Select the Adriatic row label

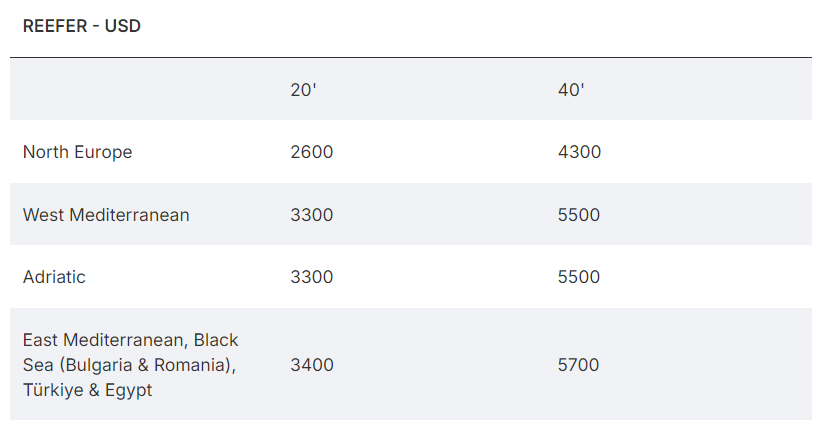[54, 276]
